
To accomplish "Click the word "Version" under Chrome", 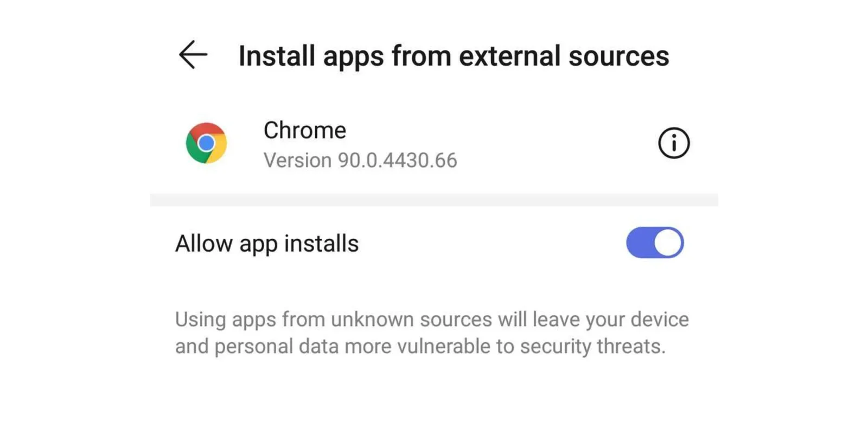I will (x=297, y=161).
